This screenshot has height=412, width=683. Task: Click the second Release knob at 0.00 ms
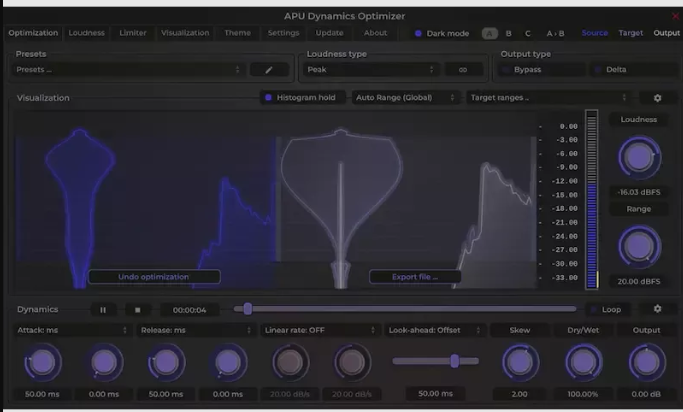click(228, 362)
